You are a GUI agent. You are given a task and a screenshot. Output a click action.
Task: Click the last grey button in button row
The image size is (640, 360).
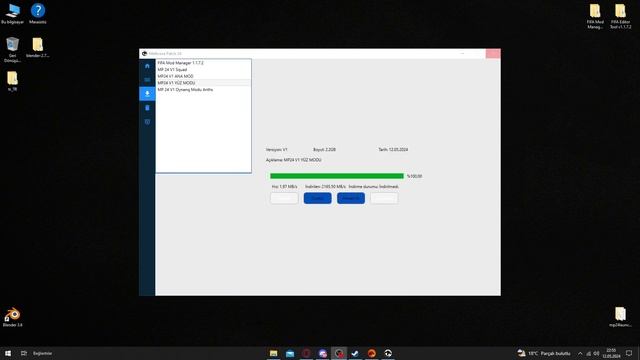pos(384,198)
